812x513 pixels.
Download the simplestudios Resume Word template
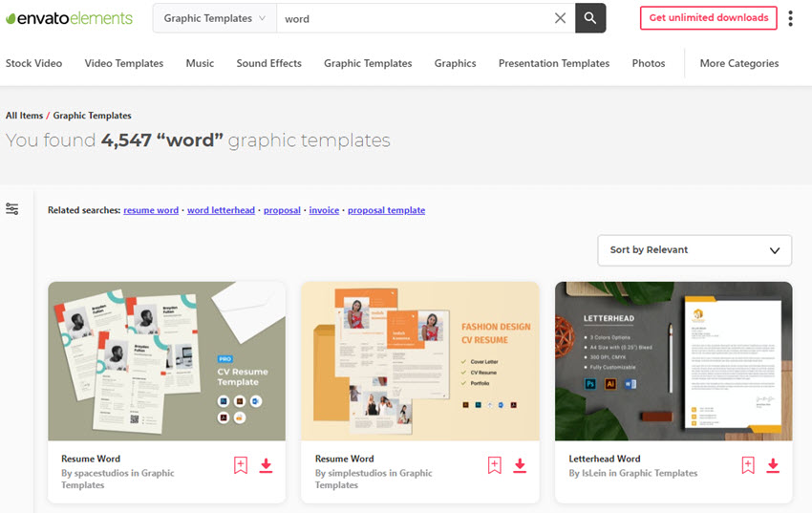(520, 465)
